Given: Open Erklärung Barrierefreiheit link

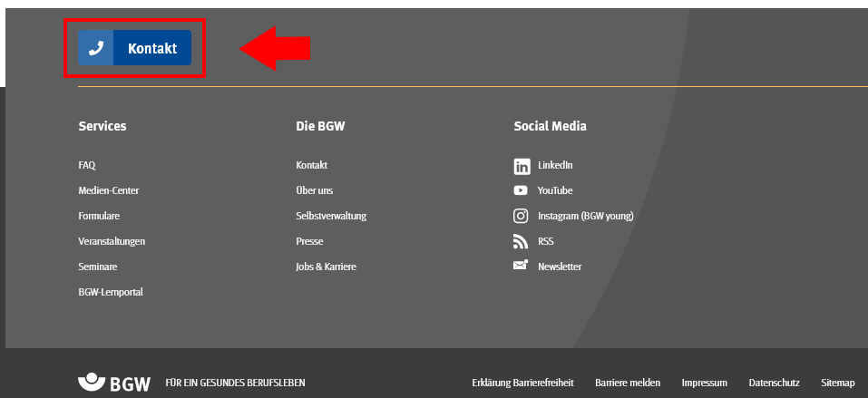Looking at the screenshot, I should point(522,383).
